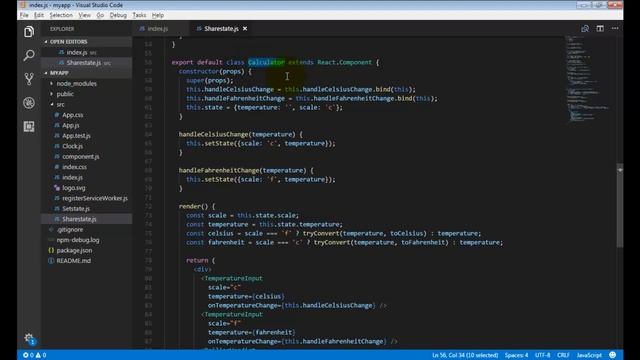Image resolution: width=640 pixels, height=360 pixels.
Task: Click the Ln 56, Col 34 position indicator
Action: point(465,355)
